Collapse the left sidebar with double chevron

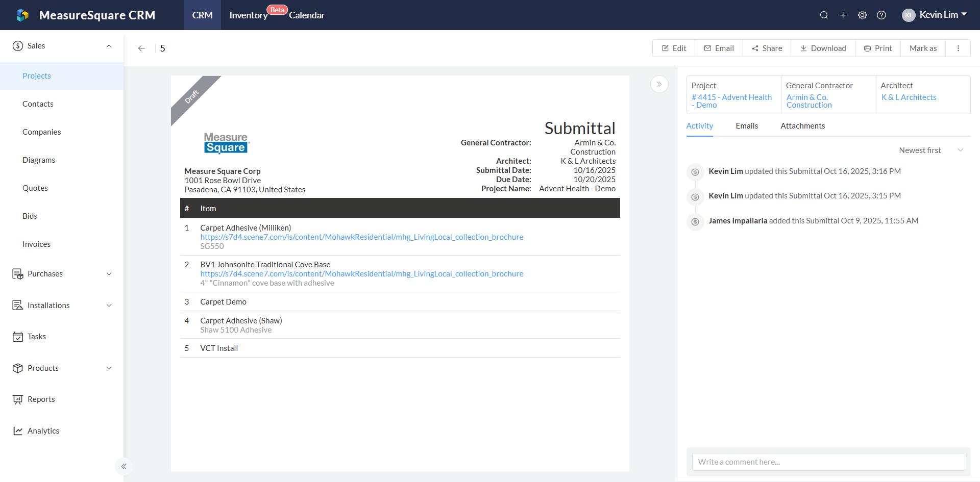(124, 466)
